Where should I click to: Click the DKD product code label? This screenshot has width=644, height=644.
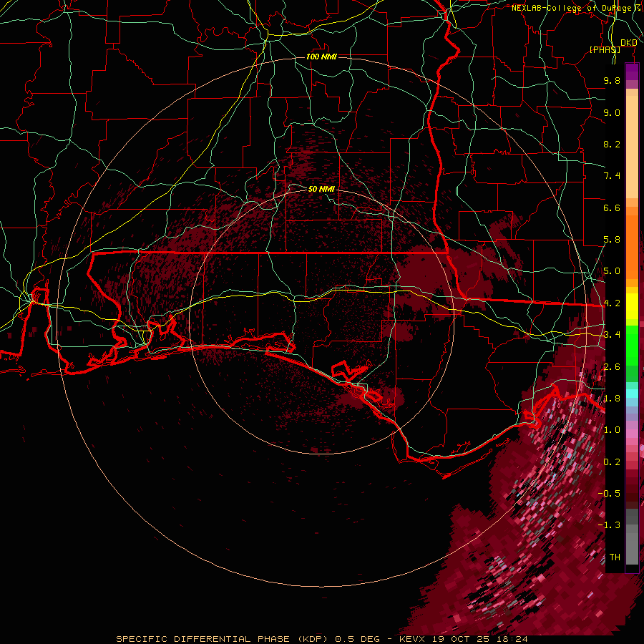click(629, 43)
